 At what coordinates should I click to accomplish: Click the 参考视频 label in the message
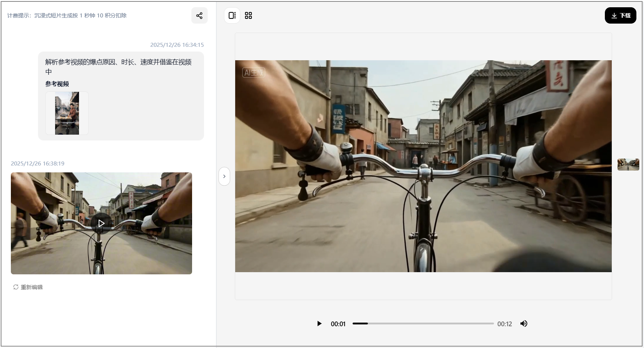click(57, 84)
